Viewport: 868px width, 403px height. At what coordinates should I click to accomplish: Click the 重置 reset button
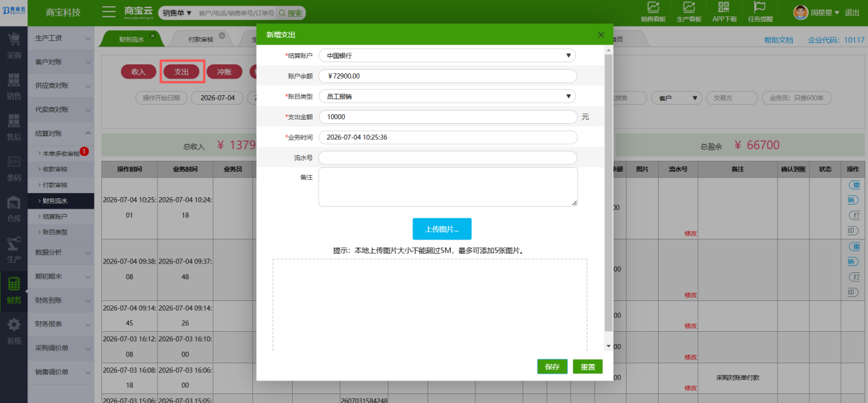click(588, 367)
